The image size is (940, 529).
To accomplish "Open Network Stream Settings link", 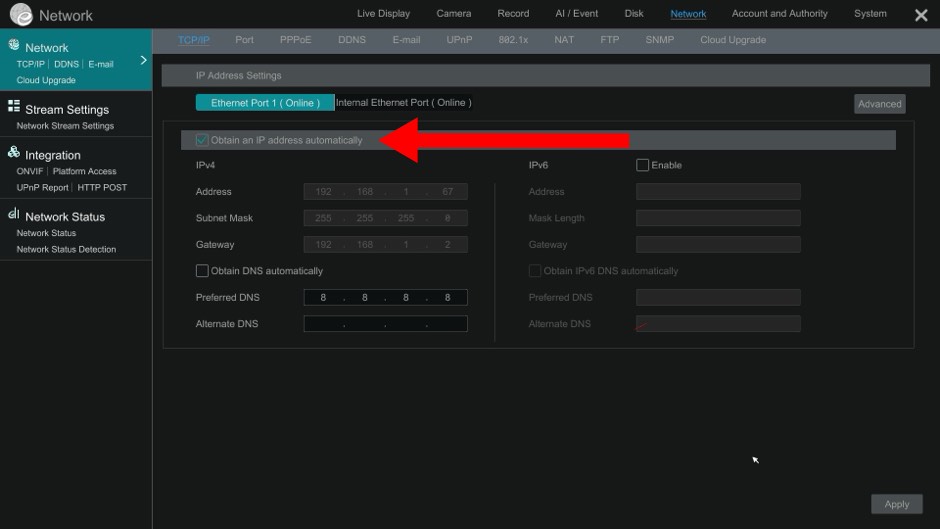I will (x=65, y=126).
